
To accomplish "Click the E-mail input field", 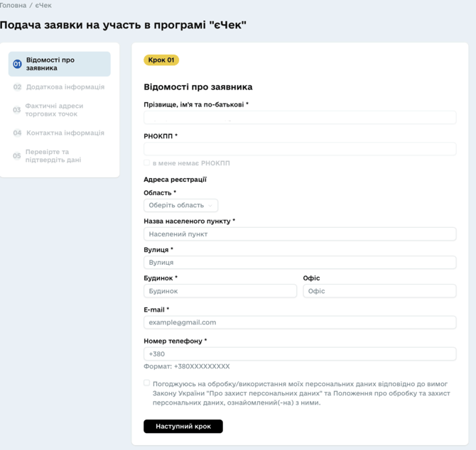I will click(300, 322).
